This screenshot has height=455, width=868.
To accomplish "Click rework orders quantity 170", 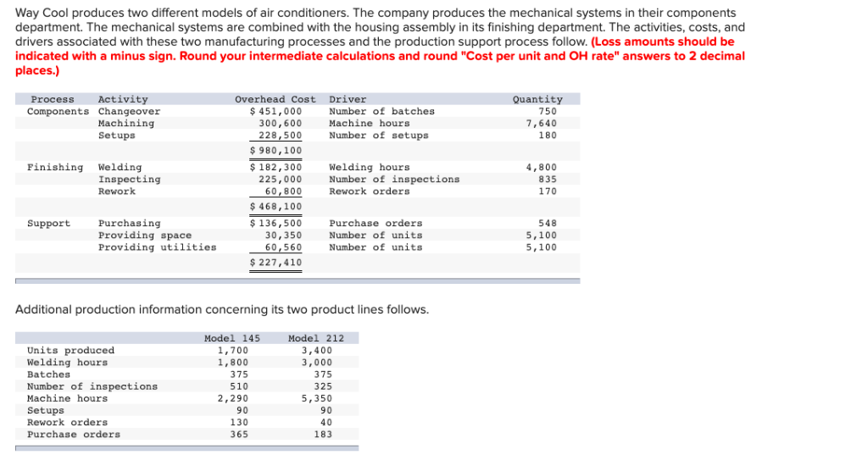I will [x=548, y=191].
